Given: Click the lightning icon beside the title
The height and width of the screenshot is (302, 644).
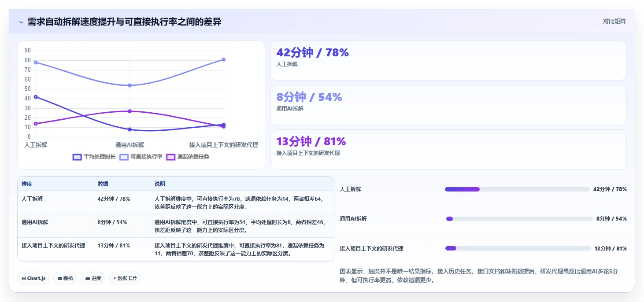Looking at the screenshot, I should [x=21, y=22].
